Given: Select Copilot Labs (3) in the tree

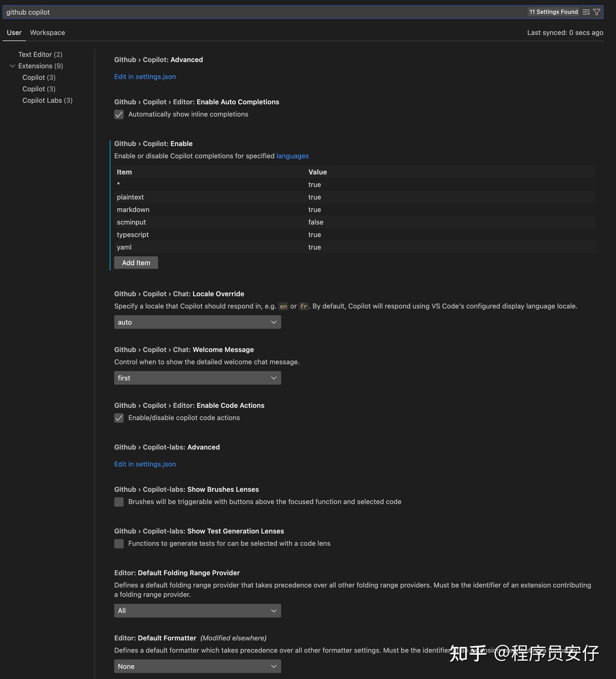Looking at the screenshot, I should [47, 100].
